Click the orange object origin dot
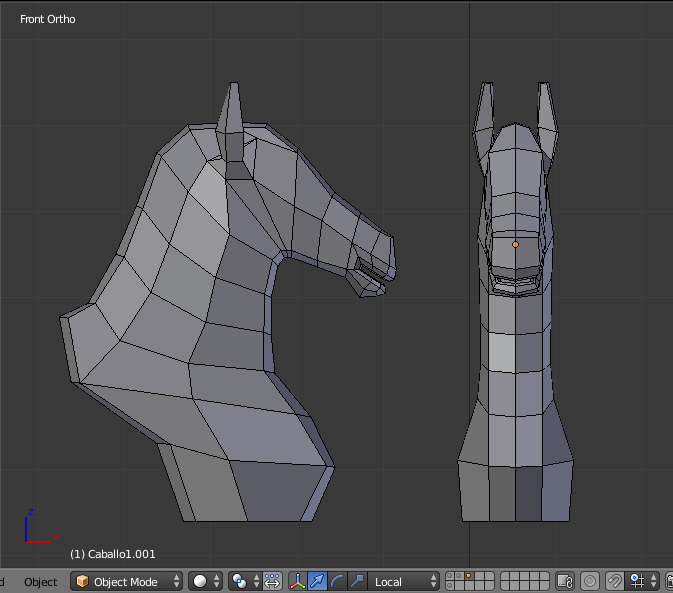This screenshot has width=673, height=593. (516, 244)
